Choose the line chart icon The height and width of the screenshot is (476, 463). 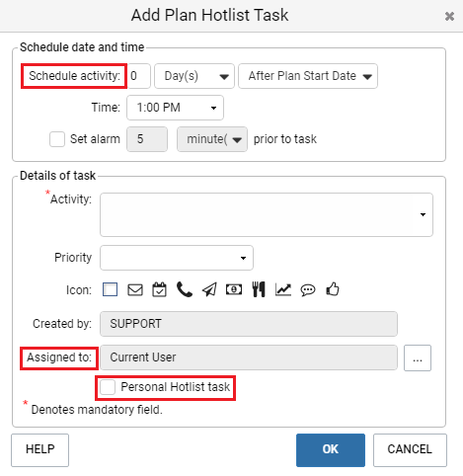(x=283, y=289)
